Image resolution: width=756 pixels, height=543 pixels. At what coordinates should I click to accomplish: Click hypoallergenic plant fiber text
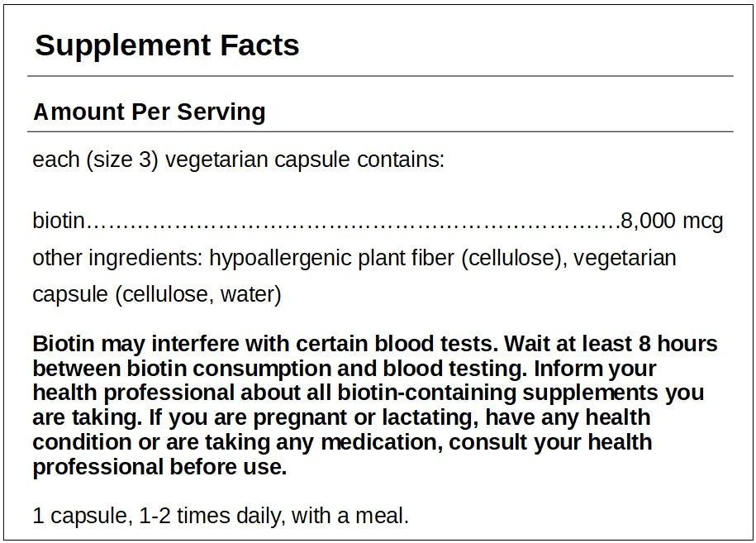tap(332, 259)
